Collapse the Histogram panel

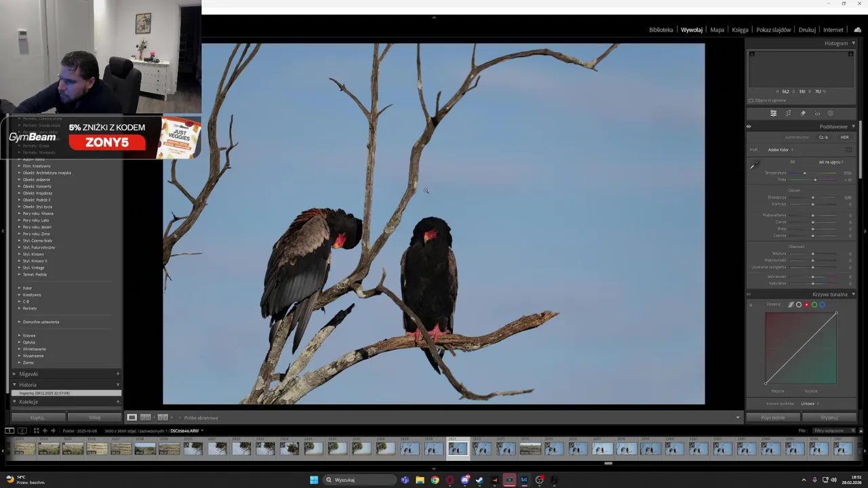pyautogui.click(x=853, y=43)
